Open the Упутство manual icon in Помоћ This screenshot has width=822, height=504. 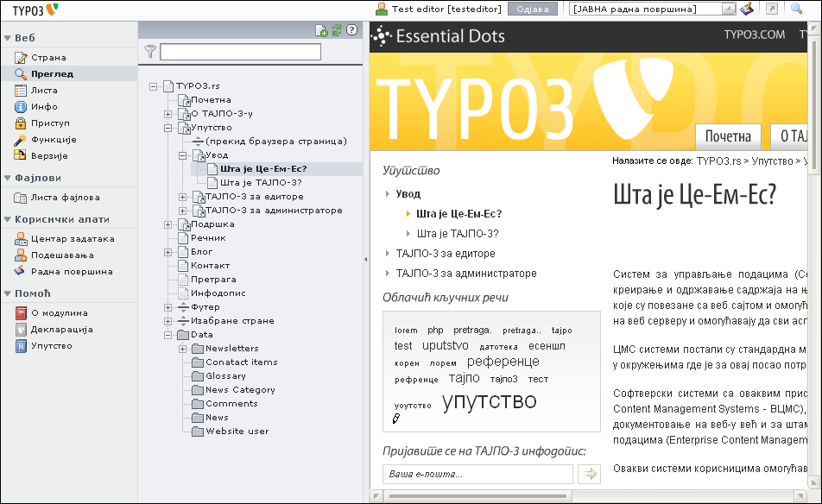(21, 346)
